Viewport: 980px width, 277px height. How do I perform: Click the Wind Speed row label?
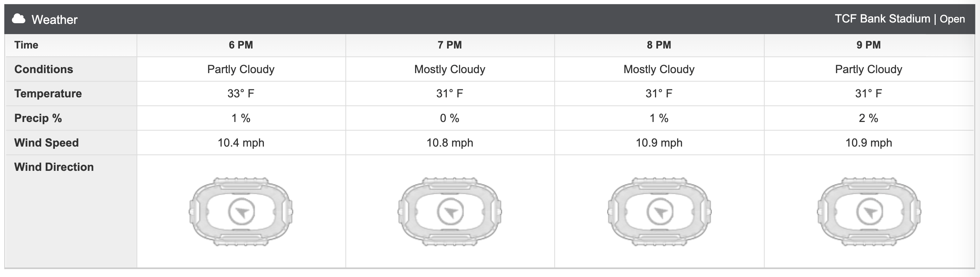point(46,142)
